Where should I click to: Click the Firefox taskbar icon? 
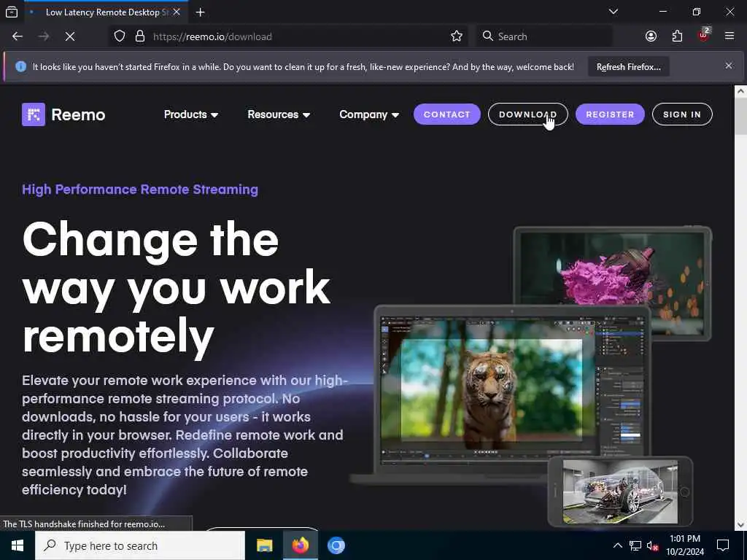(x=300, y=545)
